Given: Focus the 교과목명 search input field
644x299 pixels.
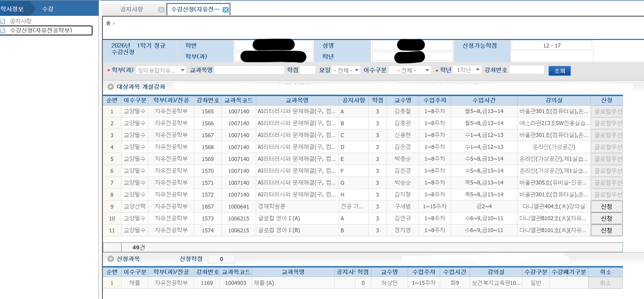Looking at the screenshot, I should point(249,70).
